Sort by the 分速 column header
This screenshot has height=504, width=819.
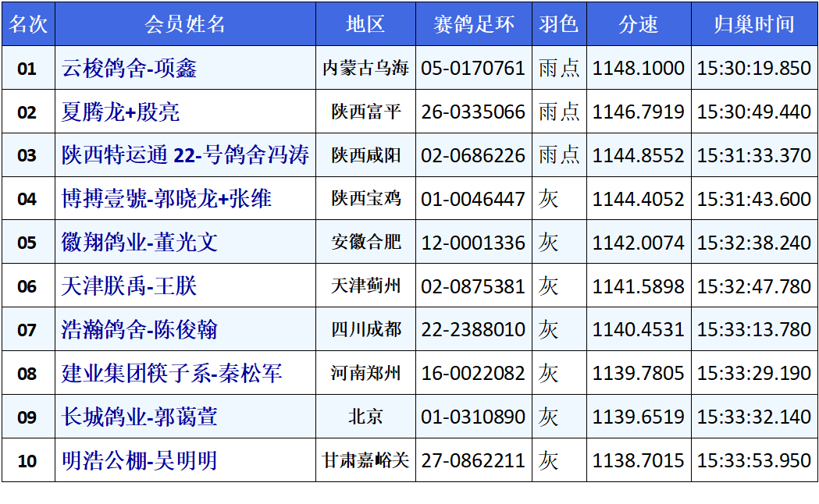638,24
